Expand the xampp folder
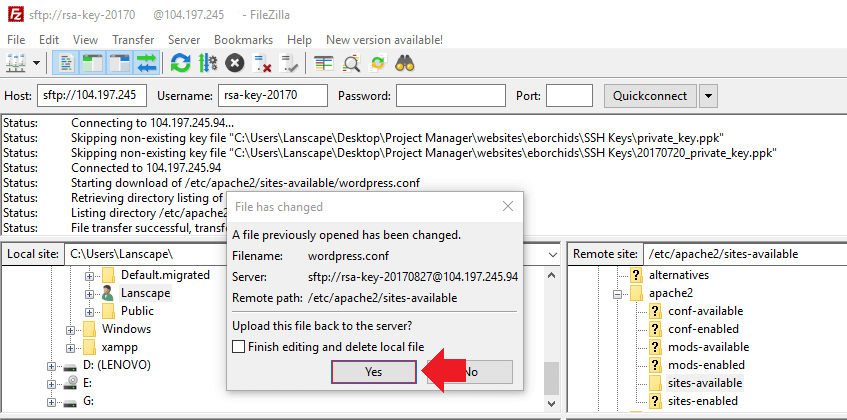Viewport: 847px width, 420px height. click(71, 348)
